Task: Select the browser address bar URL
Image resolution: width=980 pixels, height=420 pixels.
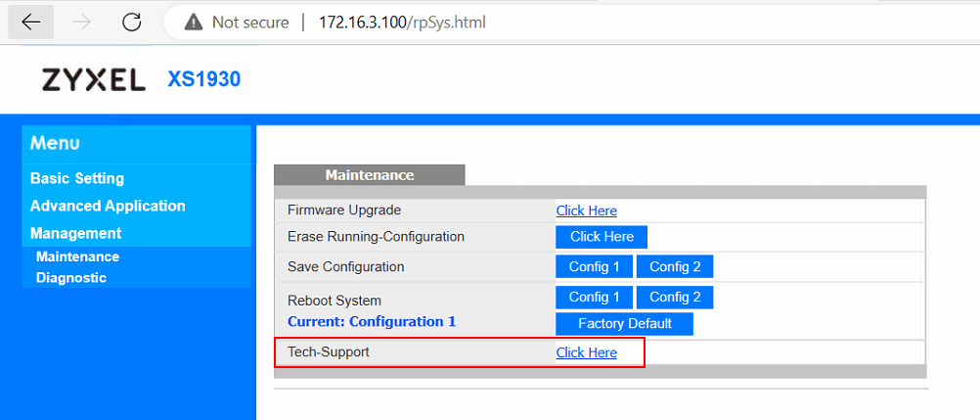Action: tap(403, 23)
